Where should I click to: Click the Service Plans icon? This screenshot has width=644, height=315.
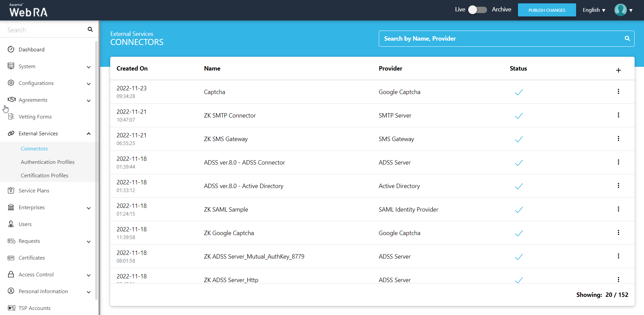pos(11,190)
